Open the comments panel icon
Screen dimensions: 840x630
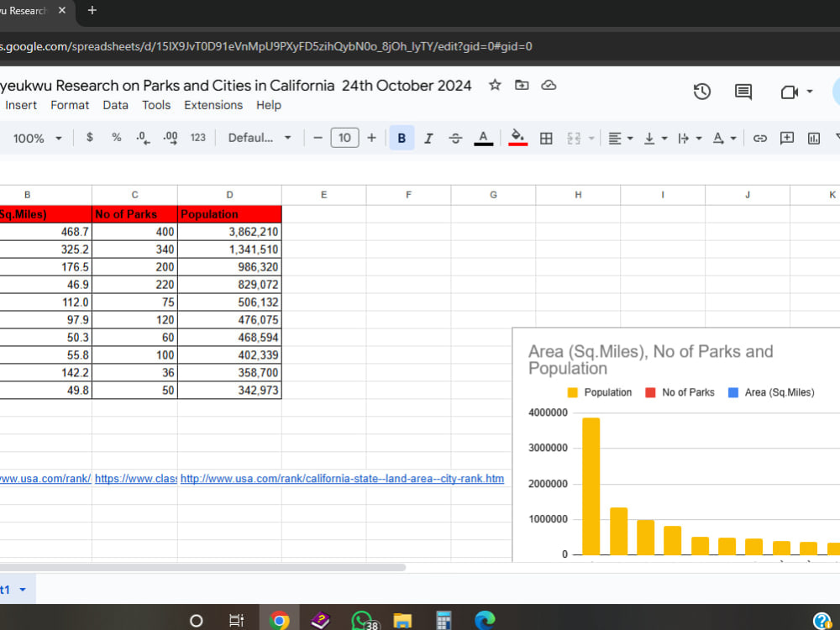(743, 92)
